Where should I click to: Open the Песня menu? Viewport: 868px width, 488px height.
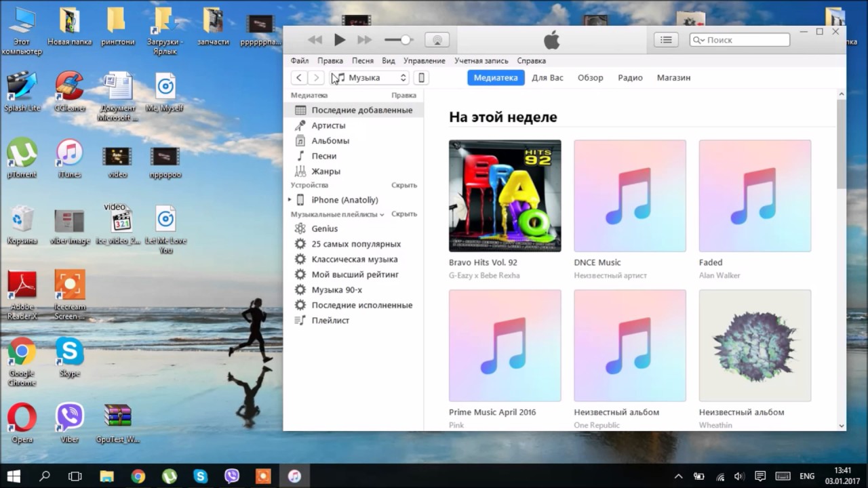coord(363,60)
